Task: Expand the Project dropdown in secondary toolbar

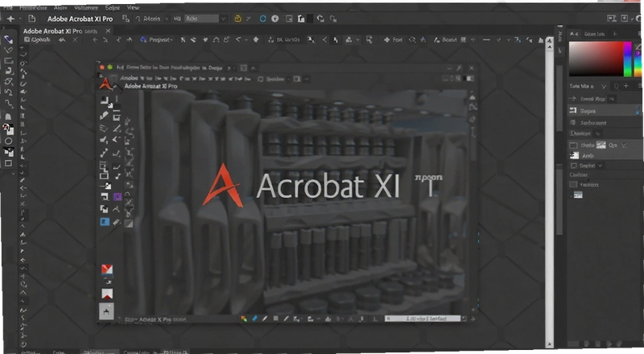Action: pos(156,39)
